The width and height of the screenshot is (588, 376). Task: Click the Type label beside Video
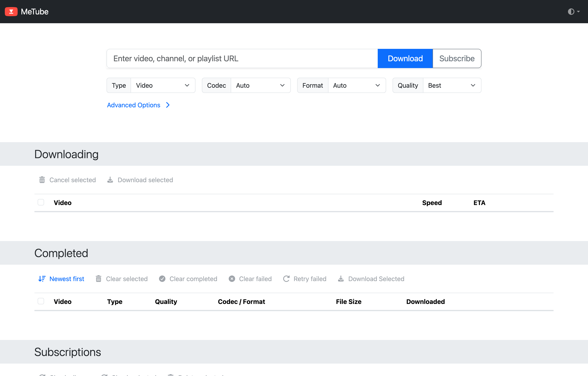(x=119, y=85)
